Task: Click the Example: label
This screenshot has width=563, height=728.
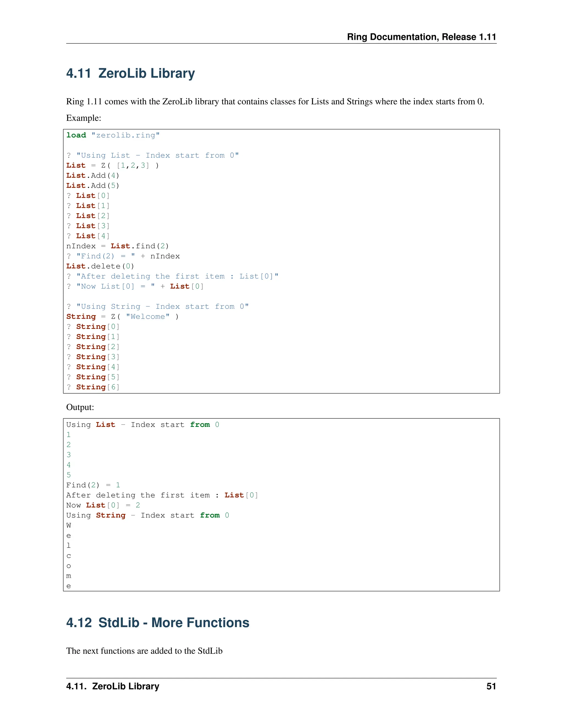Action: [83, 118]
